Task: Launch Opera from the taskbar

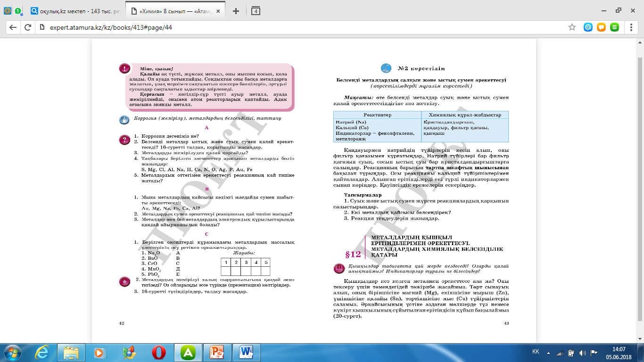Action: tap(159, 353)
